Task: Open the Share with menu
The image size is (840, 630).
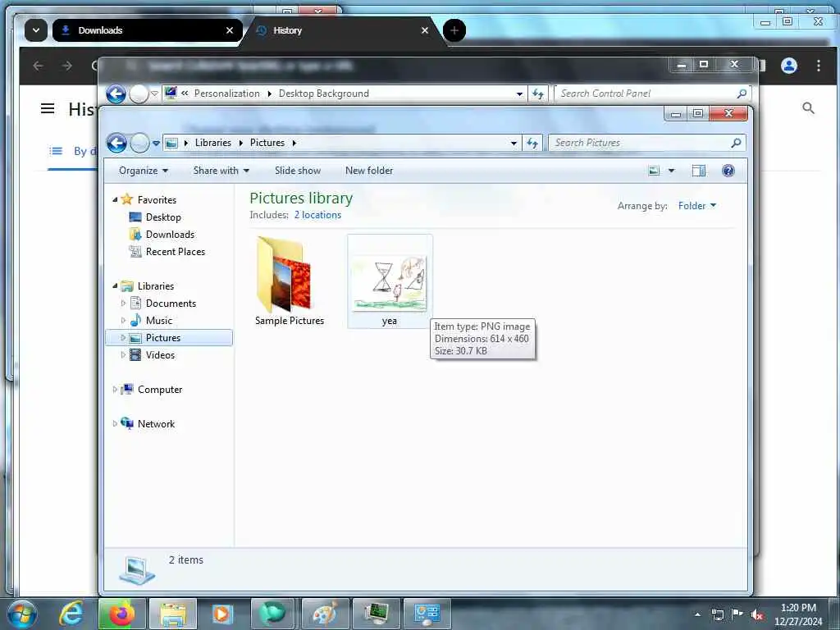Action: [x=221, y=171]
